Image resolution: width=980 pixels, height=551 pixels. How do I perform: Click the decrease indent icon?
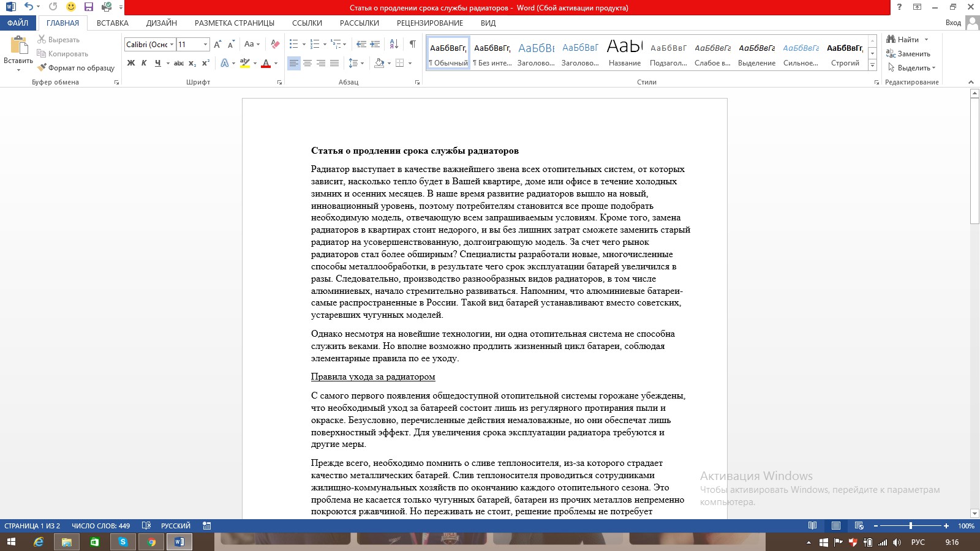click(x=361, y=44)
